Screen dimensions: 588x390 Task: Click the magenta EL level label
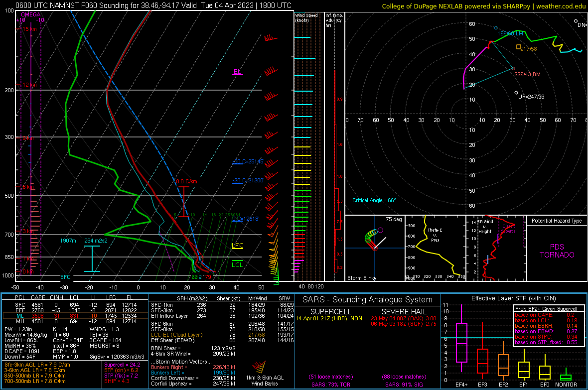point(237,72)
